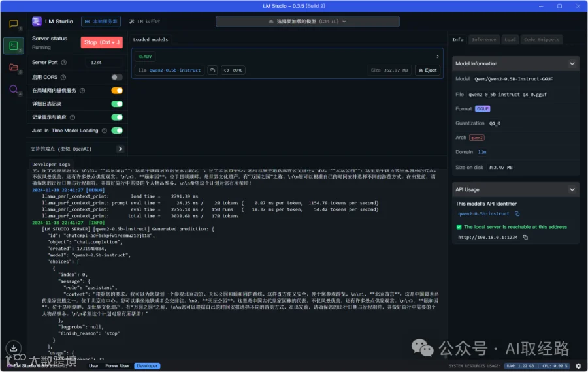This screenshot has height=372, width=588.
Task: Switch to Power User mode
Action: 118,366
